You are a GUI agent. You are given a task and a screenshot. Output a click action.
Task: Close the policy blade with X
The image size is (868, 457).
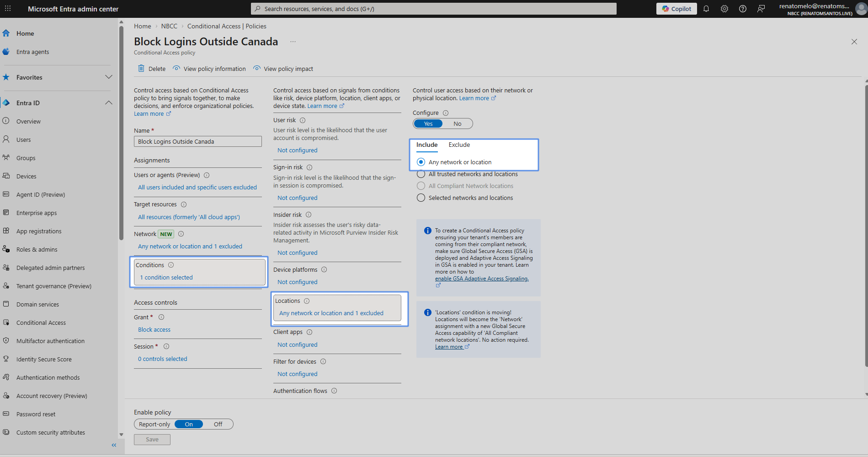coord(854,42)
